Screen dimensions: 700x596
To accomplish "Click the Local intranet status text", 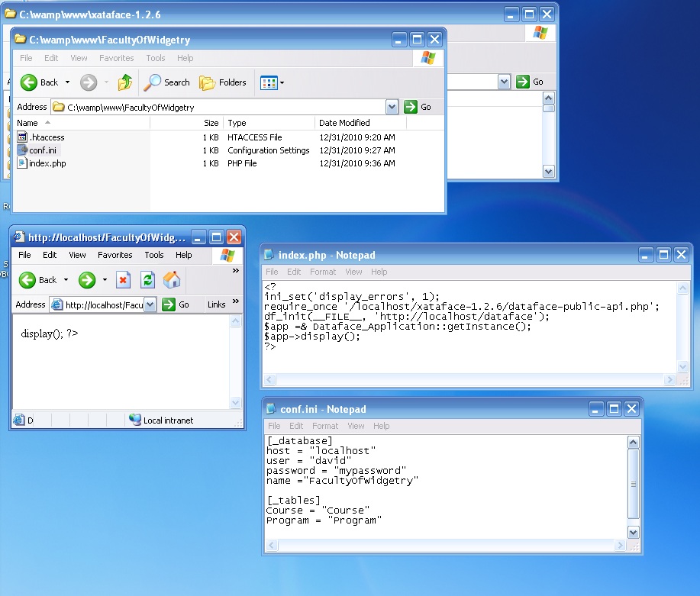I will coord(168,420).
